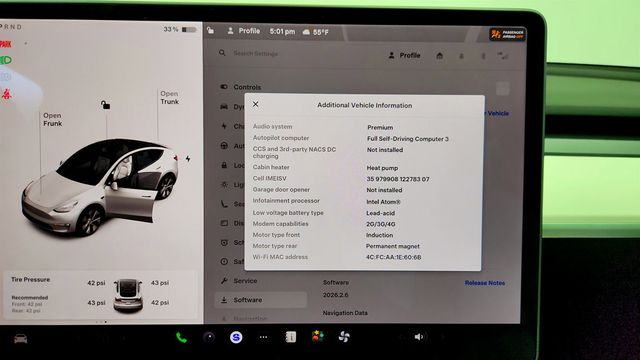The height and width of the screenshot is (360, 640).
Task: Tap the car controls icon in the bottom bar
Action: [x=20, y=339]
